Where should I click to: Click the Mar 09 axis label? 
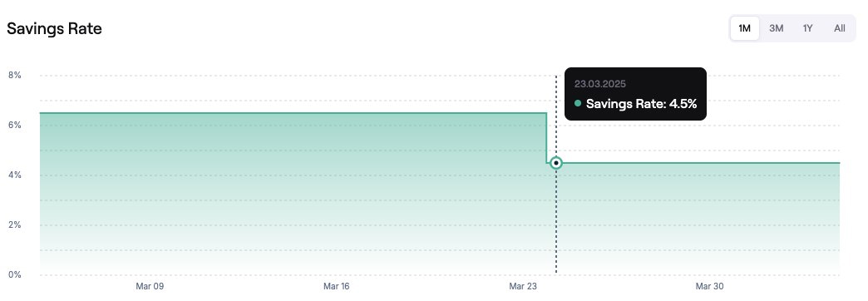tap(150, 287)
